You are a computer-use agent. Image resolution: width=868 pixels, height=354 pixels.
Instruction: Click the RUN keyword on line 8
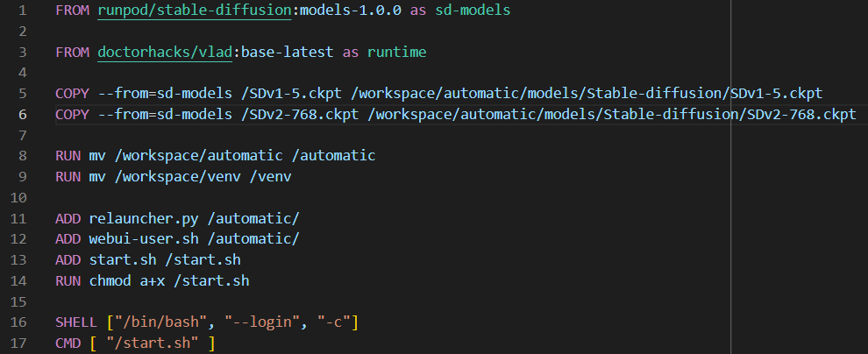coord(68,155)
